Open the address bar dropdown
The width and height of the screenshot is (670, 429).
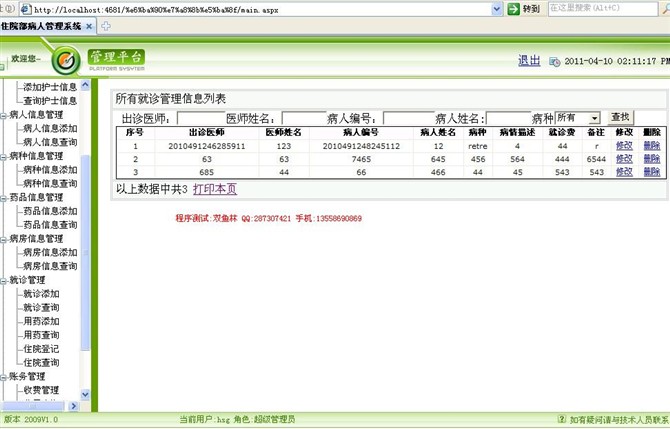[x=497, y=9]
